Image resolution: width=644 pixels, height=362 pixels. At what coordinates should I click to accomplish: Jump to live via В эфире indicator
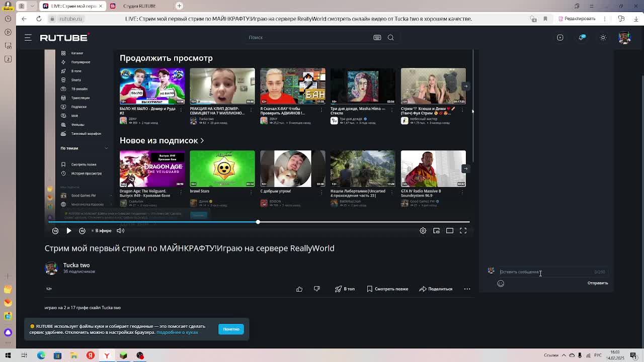102,231
